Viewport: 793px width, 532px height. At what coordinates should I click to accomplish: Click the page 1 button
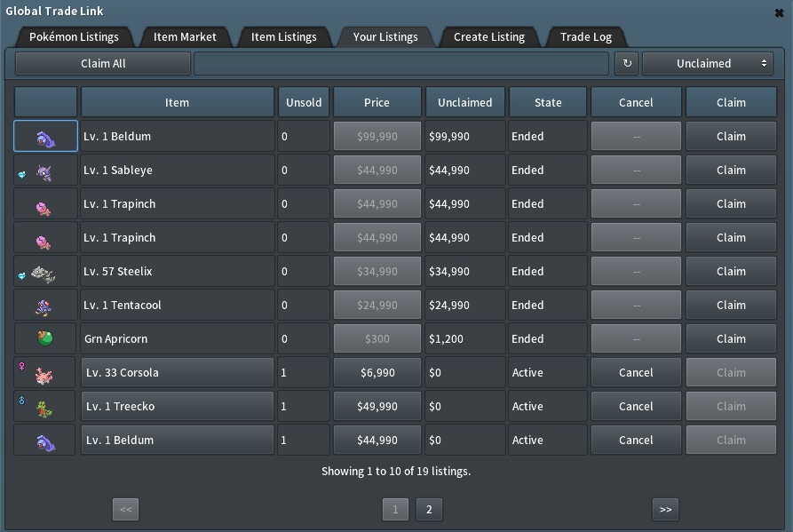(x=395, y=509)
